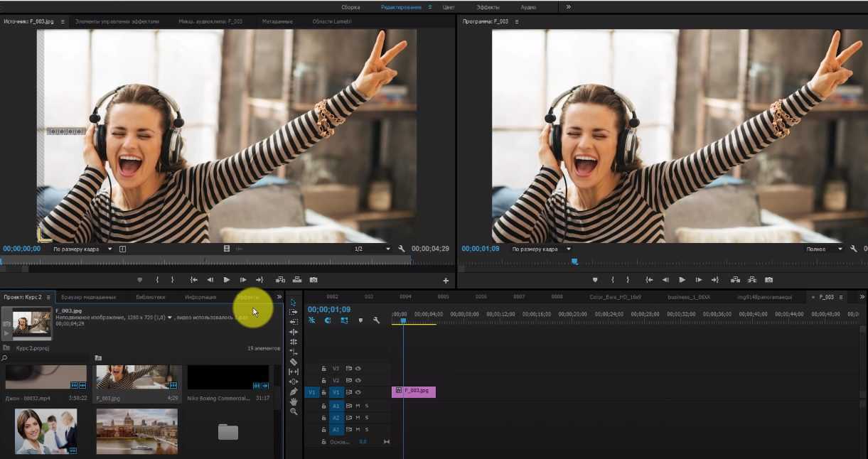This screenshot has height=459, width=868.
Task: Activate the Zoom tool magnifier
Action: coord(294,411)
